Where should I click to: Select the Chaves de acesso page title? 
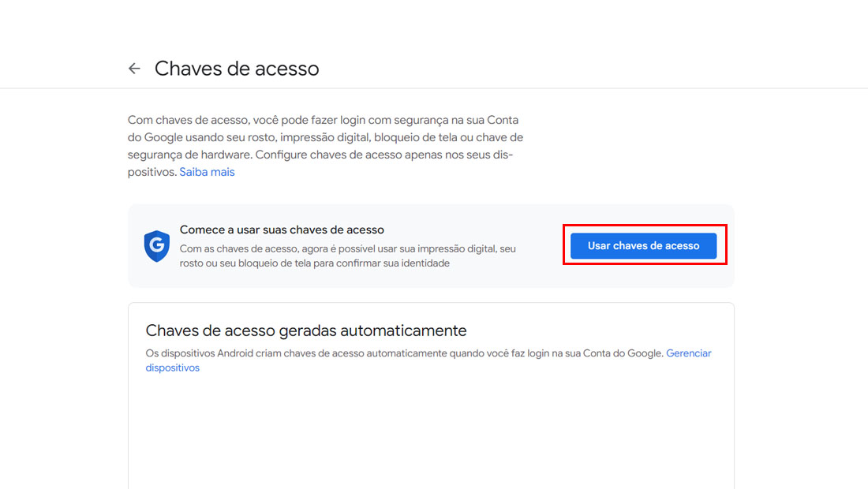click(x=237, y=69)
